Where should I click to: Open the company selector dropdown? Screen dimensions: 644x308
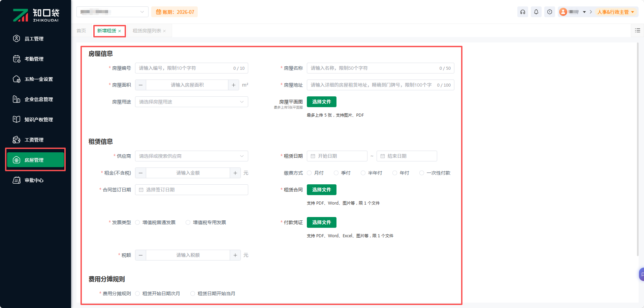(112, 12)
